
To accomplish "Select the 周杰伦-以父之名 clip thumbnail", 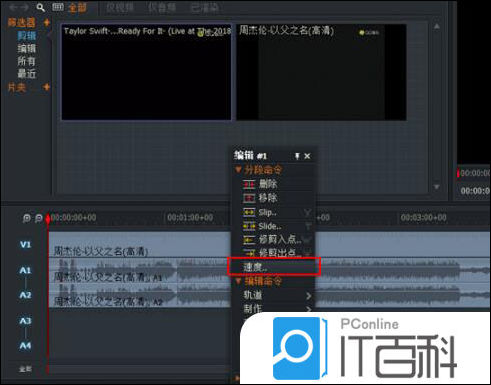I will tap(321, 72).
